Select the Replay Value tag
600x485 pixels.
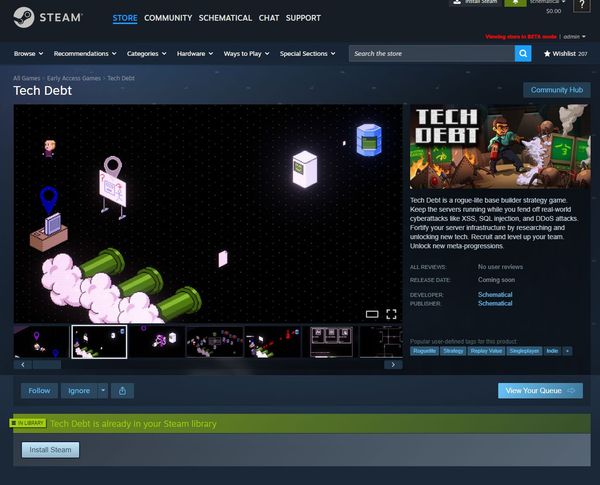pos(486,351)
